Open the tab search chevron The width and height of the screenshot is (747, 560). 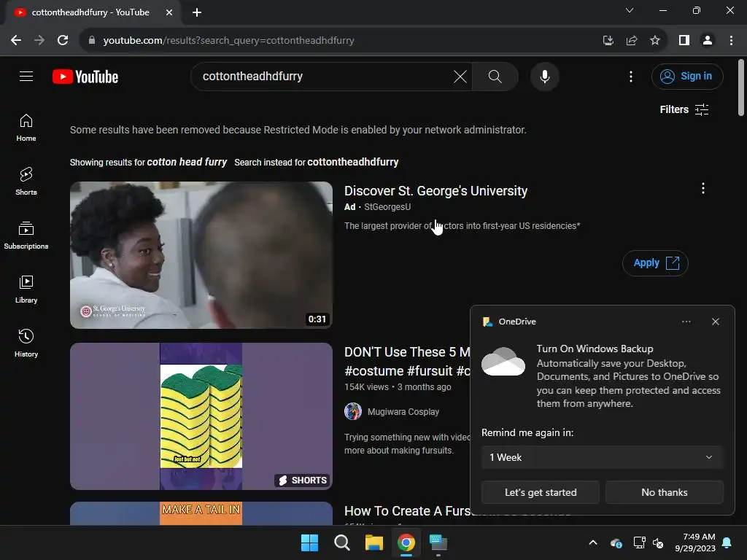[630, 10]
